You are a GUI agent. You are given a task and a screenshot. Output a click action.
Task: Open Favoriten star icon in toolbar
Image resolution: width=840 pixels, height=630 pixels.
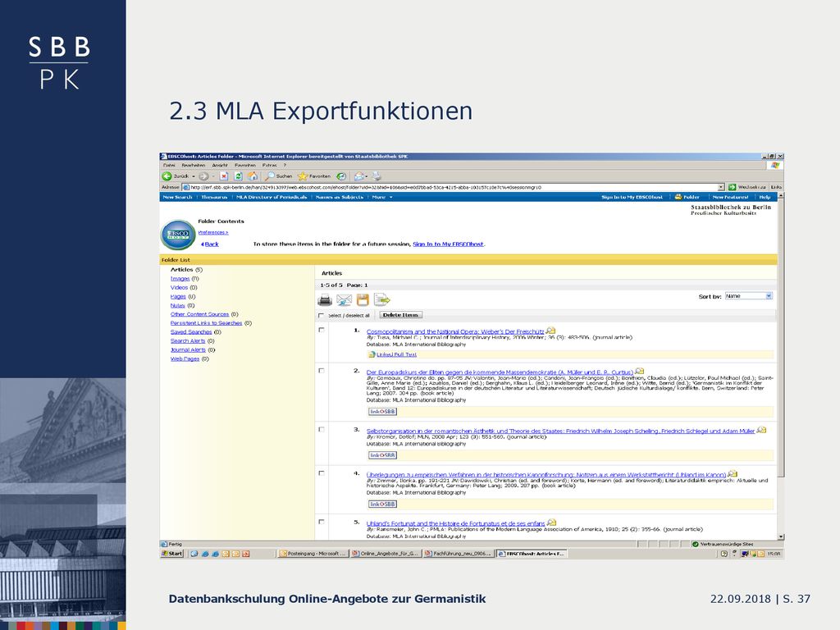(303, 176)
